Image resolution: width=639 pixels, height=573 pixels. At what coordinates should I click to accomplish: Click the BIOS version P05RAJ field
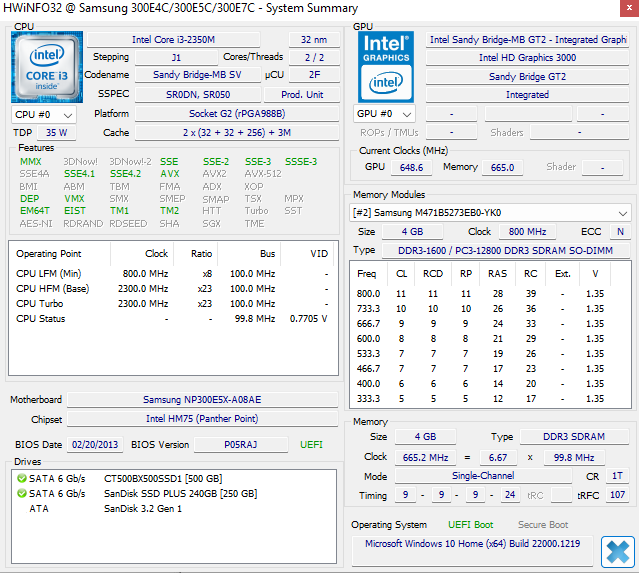point(240,444)
